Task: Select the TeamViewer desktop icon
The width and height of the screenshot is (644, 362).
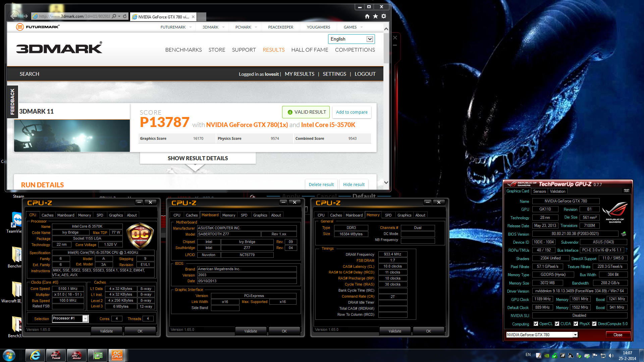Action: (x=16, y=222)
